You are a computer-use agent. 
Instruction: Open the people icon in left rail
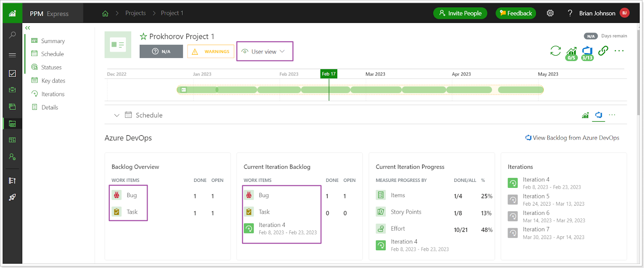coord(12,157)
